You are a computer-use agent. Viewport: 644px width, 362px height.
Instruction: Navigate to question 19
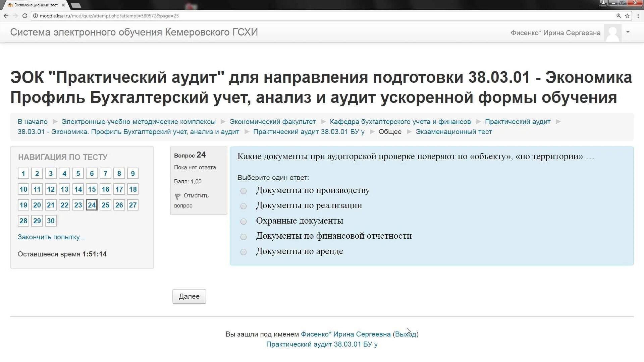coord(23,205)
